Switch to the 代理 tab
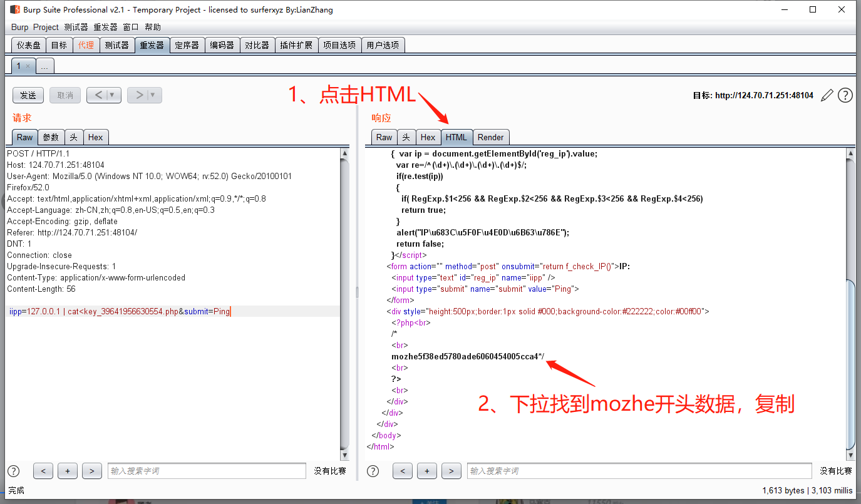 coord(86,45)
